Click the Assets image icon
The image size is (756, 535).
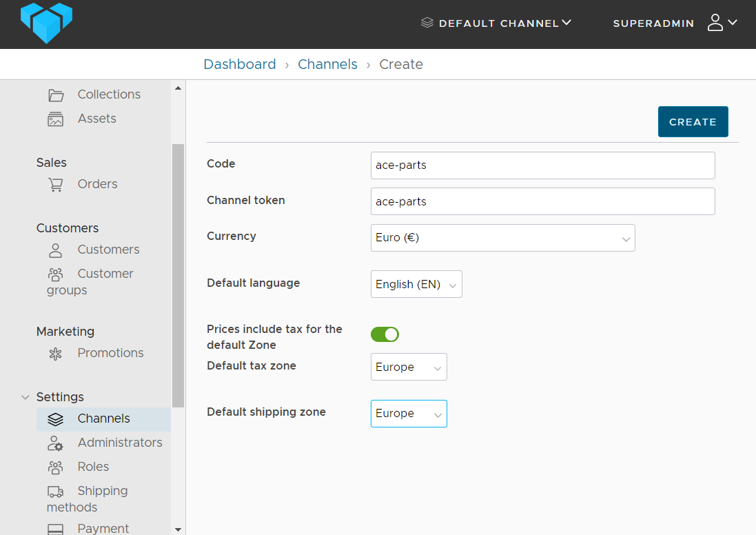coord(56,119)
